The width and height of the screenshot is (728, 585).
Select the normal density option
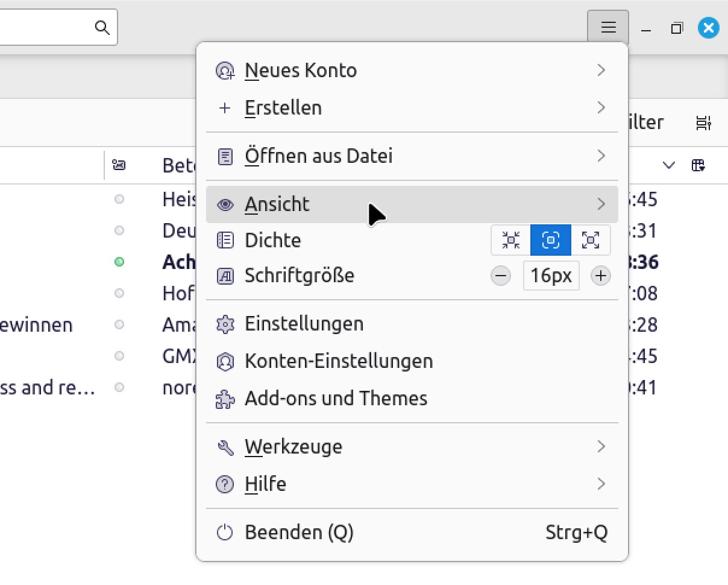tap(551, 240)
